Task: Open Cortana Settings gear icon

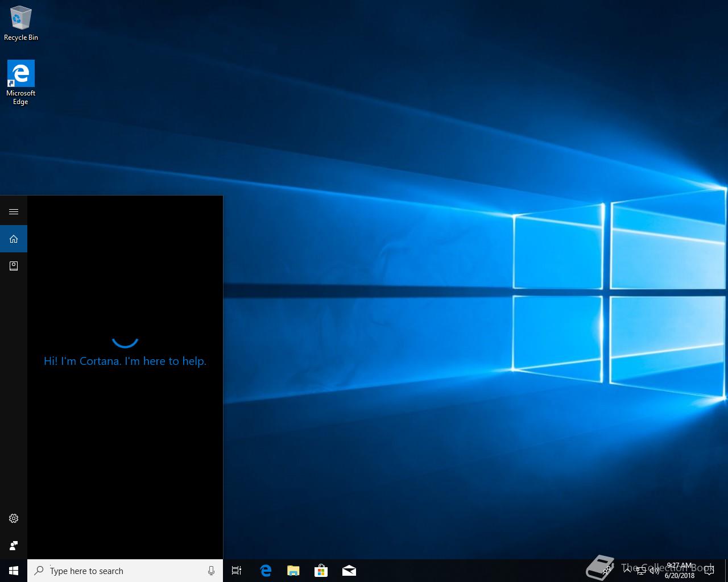Action: pyautogui.click(x=14, y=518)
